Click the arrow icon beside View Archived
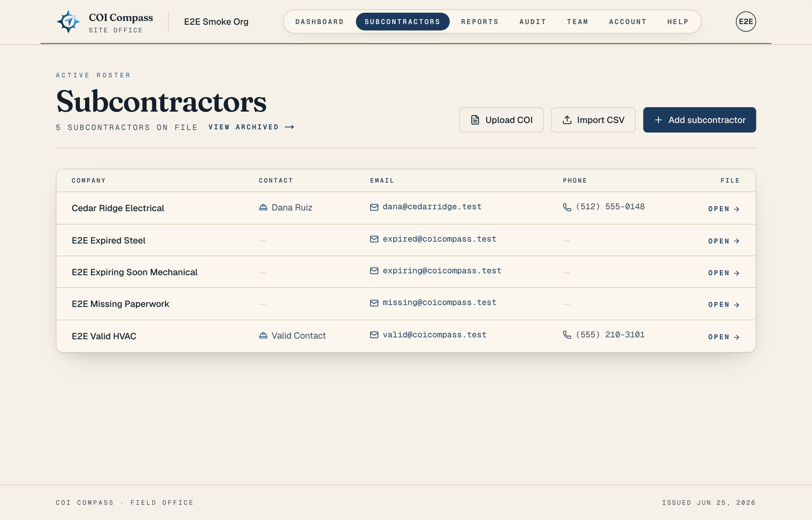812x520 pixels. pos(290,127)
